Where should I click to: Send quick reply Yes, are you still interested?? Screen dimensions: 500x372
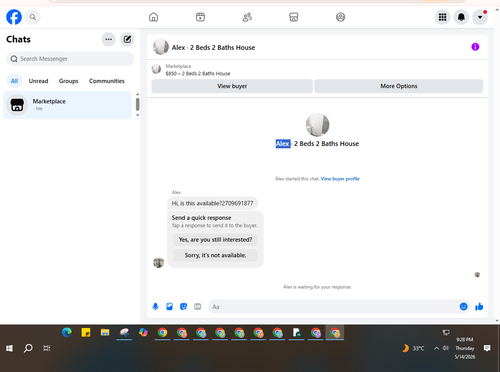pos(215,240)
